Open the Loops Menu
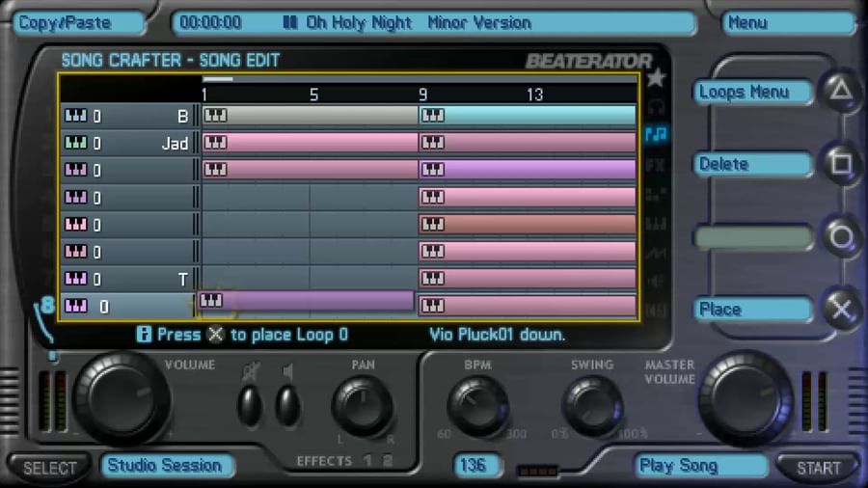This screenshot has height=488, width=868. click(752, 92)
